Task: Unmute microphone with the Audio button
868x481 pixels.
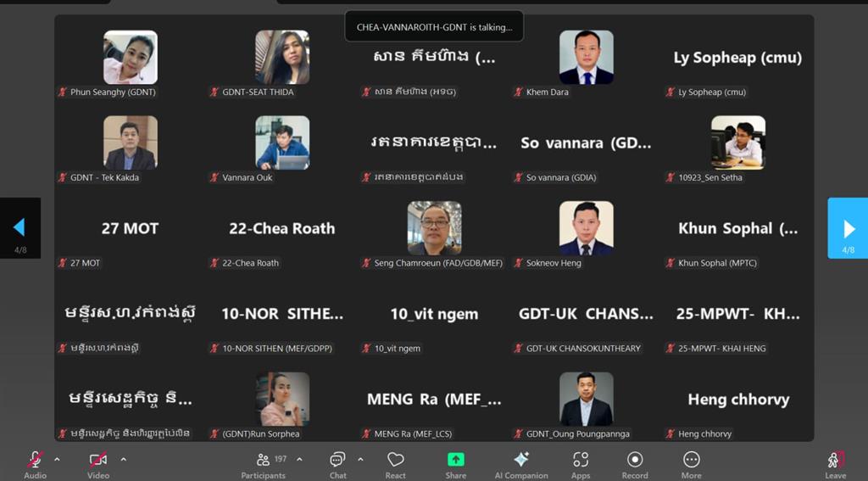Action: pyautogui.click(x=35, y=464)
